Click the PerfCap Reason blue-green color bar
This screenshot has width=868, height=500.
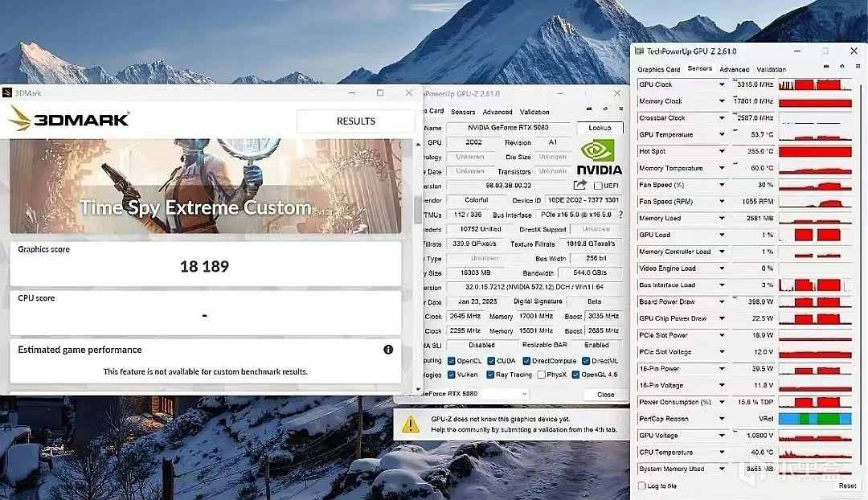click(814, 419)
